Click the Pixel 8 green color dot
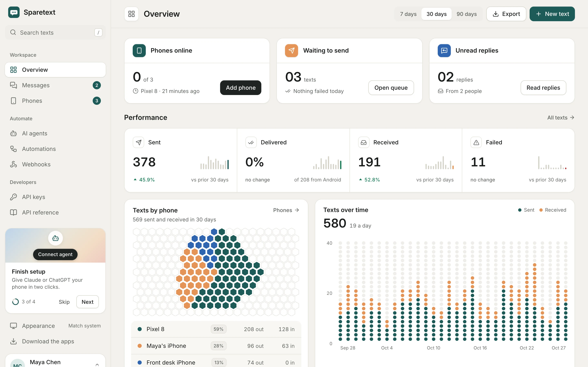Viewport: 588px width, 367px height. coord(140,329)
